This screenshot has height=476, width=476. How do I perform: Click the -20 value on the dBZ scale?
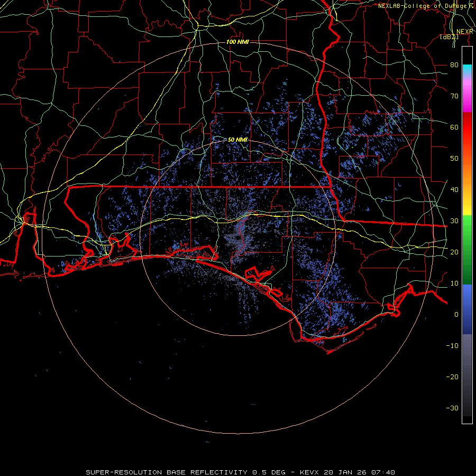click(452, 377)
